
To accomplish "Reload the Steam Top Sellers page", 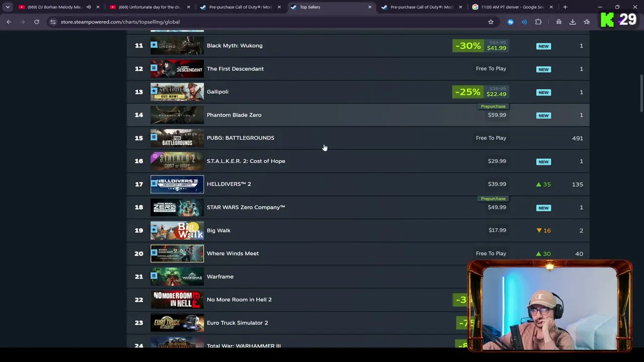I will point(37,22).
